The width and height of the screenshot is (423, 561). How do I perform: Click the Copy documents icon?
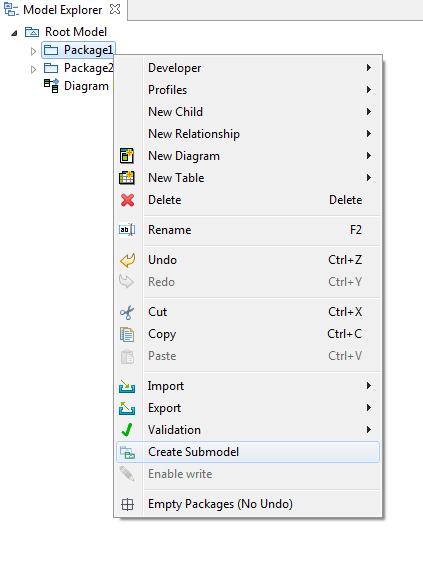[127, 335]
